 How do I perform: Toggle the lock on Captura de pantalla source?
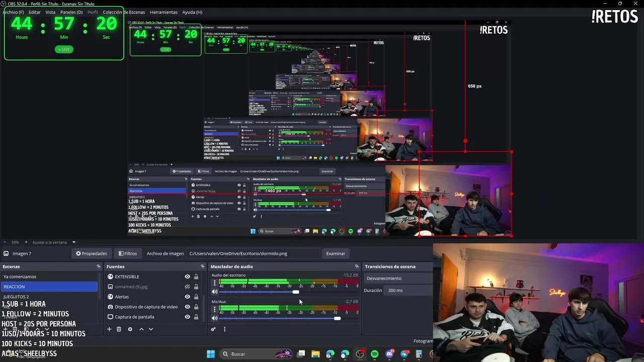coord(196,317)
